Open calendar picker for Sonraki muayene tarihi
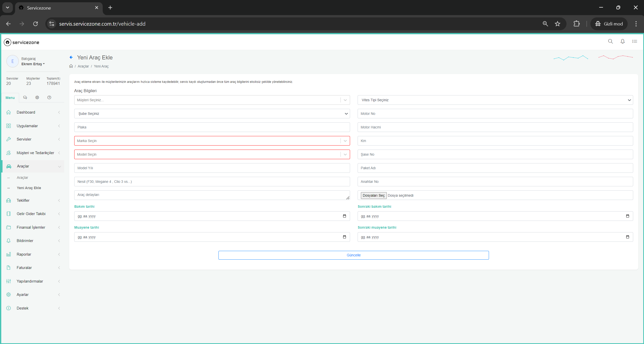This screenshot has width=644, height=344. pyautogui.click(x=627, y=237)
